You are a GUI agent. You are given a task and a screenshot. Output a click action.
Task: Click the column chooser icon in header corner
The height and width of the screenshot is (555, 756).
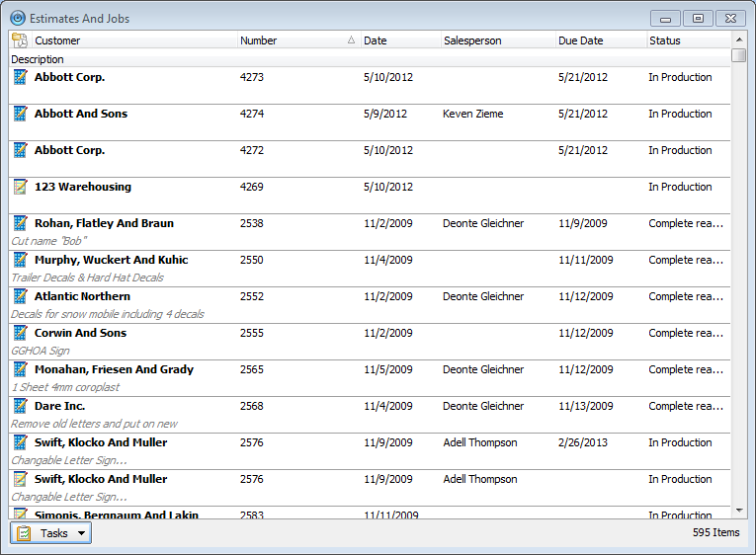point(20,40)
